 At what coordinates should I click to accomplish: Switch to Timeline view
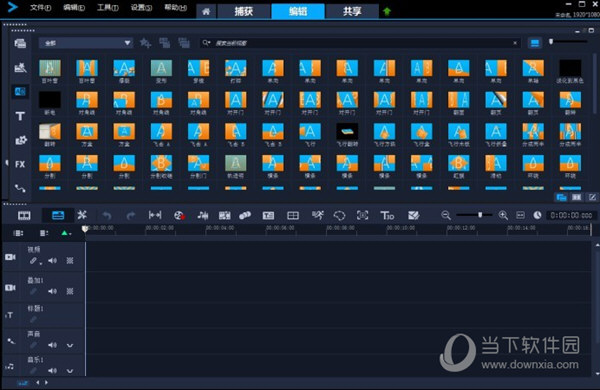pyautogui.click(x=58, y=215)
